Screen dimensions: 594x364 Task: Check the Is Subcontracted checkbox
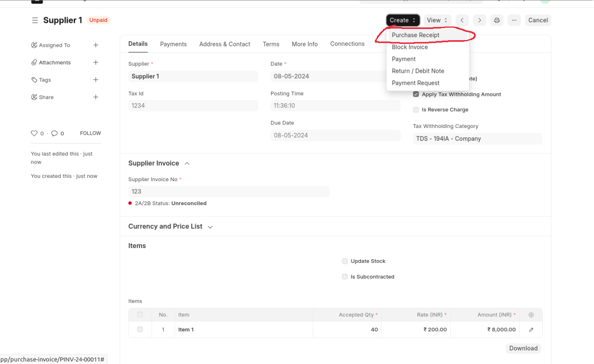(345, 277)
